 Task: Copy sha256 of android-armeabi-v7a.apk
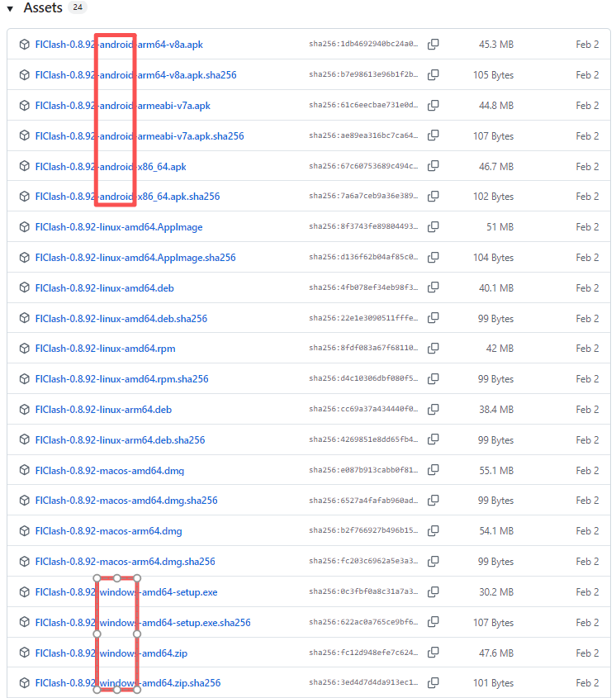pyautogui.click(x=433, y=106)
